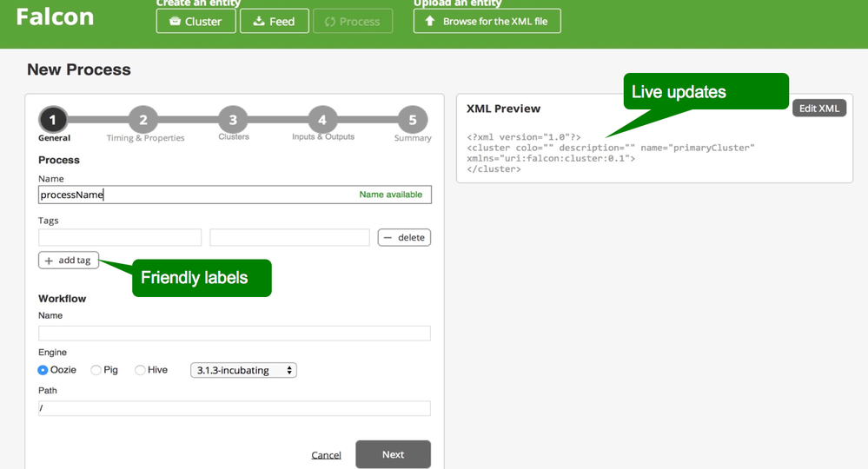
Task: Click the Falcon logo text
Action: click(x=55, y=17)
